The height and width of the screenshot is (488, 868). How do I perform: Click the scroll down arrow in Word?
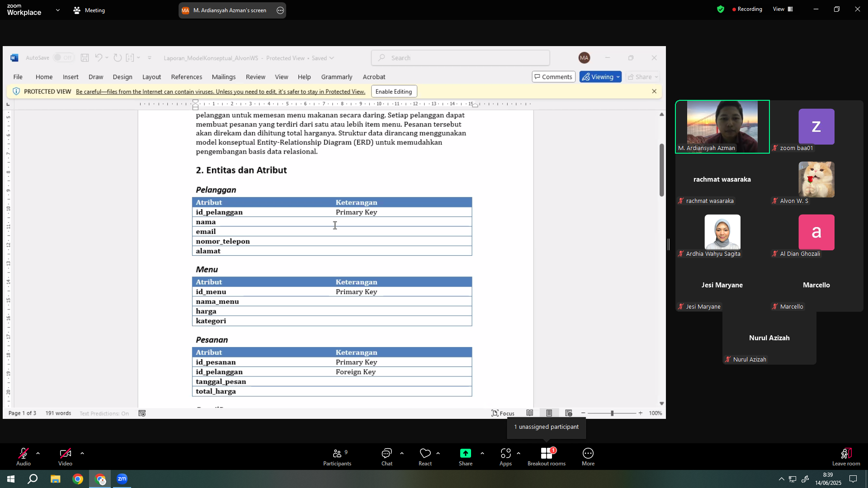coord(662,404)
